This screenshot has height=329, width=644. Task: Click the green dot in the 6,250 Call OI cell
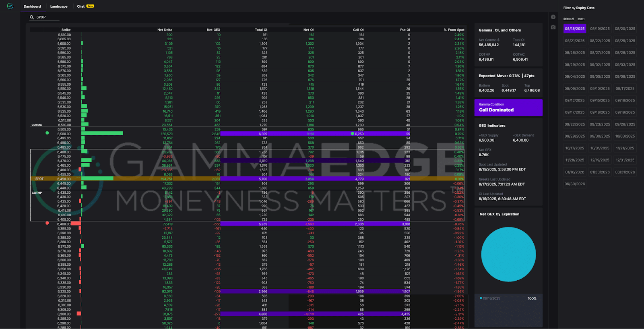(352, 134)
